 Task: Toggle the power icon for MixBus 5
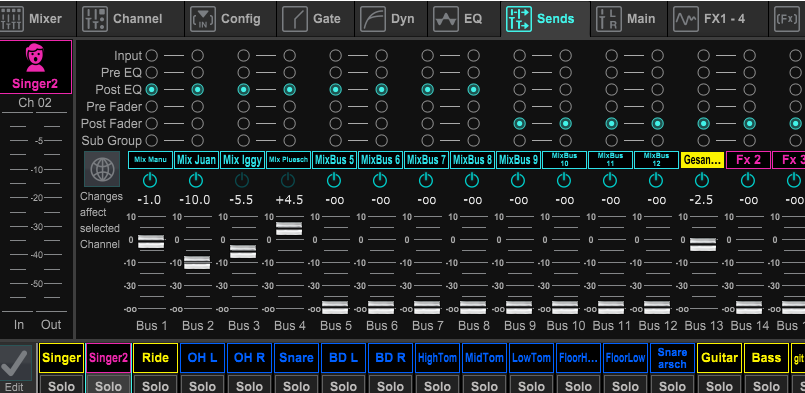pos(334,180)
